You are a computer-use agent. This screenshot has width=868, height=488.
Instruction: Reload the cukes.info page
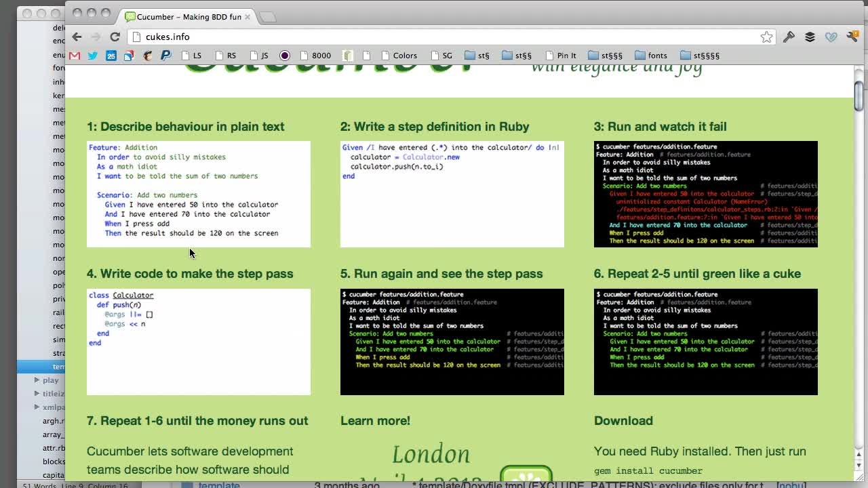tap(115, 37)
